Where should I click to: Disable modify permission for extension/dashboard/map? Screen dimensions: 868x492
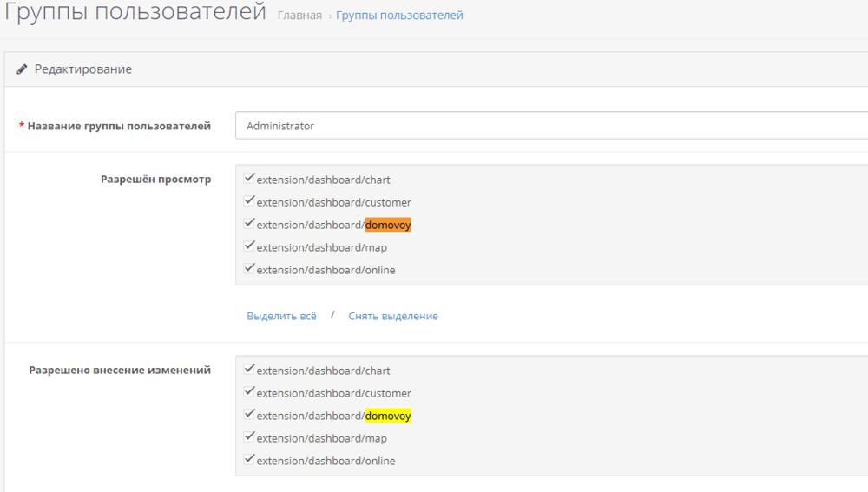250,437
